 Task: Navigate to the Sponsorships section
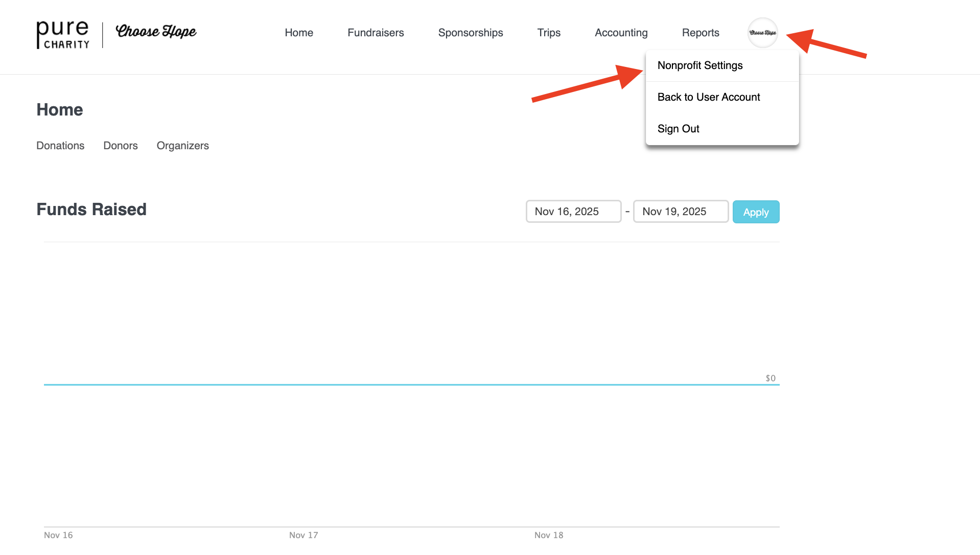point(471,33)
